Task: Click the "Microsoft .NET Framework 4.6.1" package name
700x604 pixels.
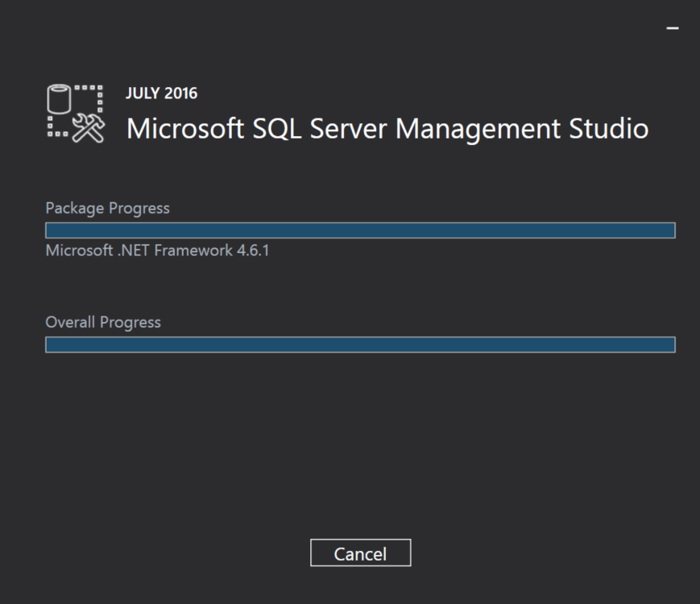Action: (x=157, y=250)
